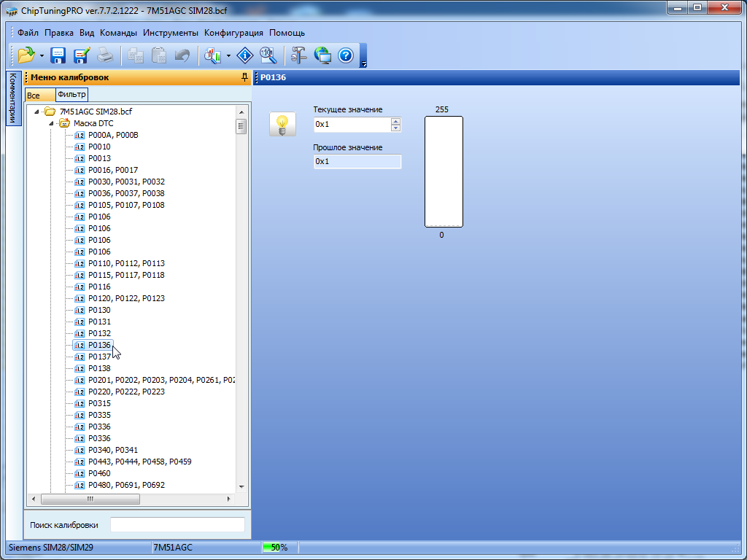
Task: Collapse the Маска DTC tree node
Action: pyautogui.click(x=52, y=123)
